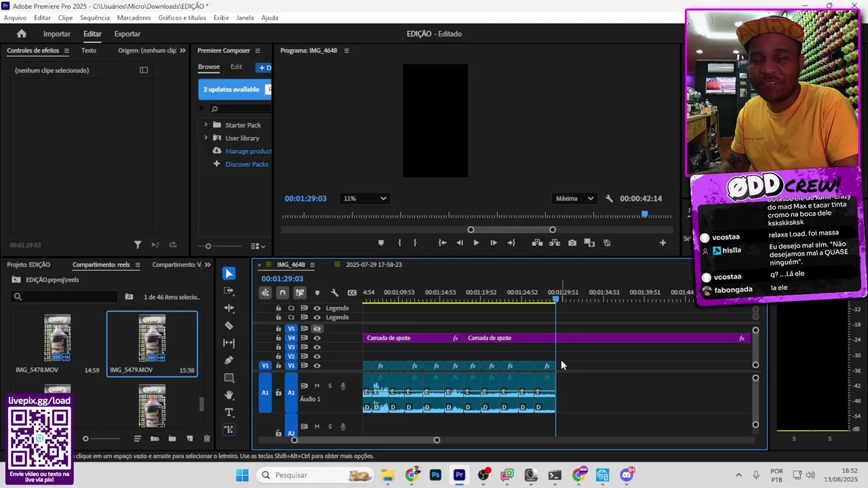Screen dimensions: 868x488
Task: Select the Pen tool
Action: [x=229, y=361]
